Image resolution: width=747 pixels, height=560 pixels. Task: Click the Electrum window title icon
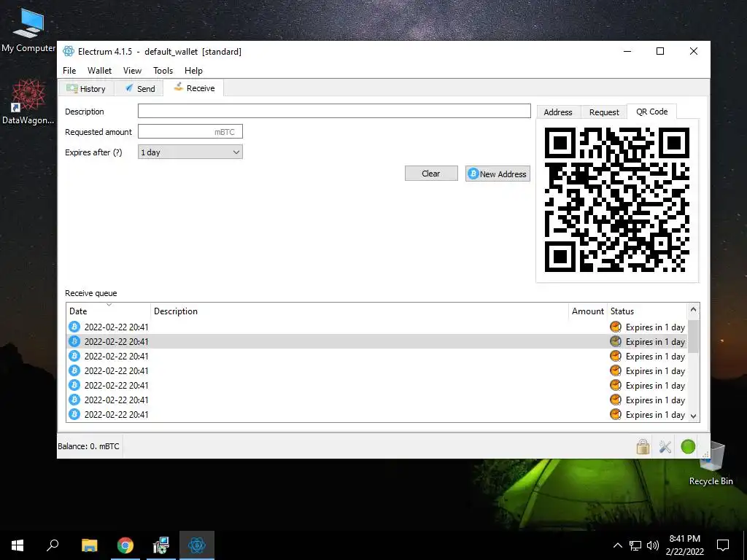(69, 52)
